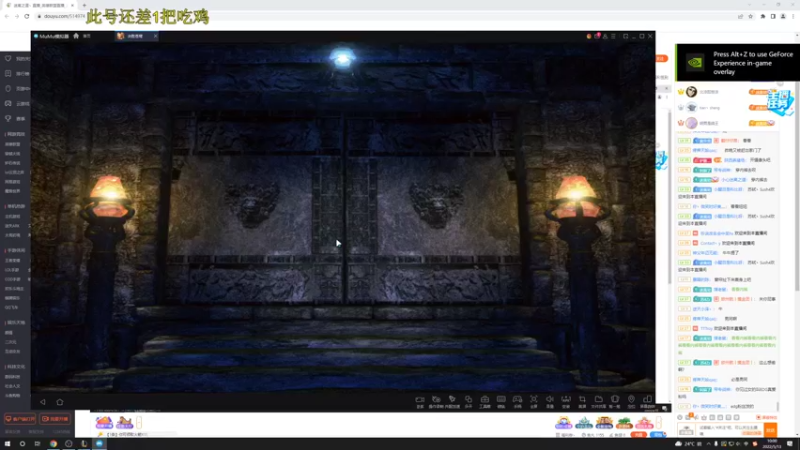This screenshot has height=450, width=800.
Task: Select the third gift icon in gift bar
Action: 604,422
